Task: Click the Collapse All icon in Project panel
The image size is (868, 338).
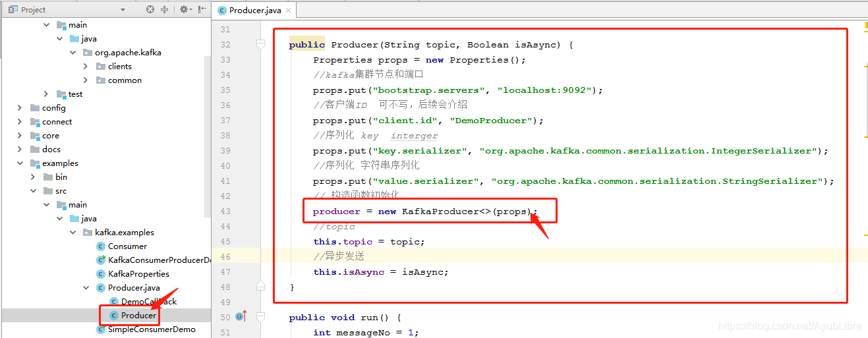Action: point(165,10)
